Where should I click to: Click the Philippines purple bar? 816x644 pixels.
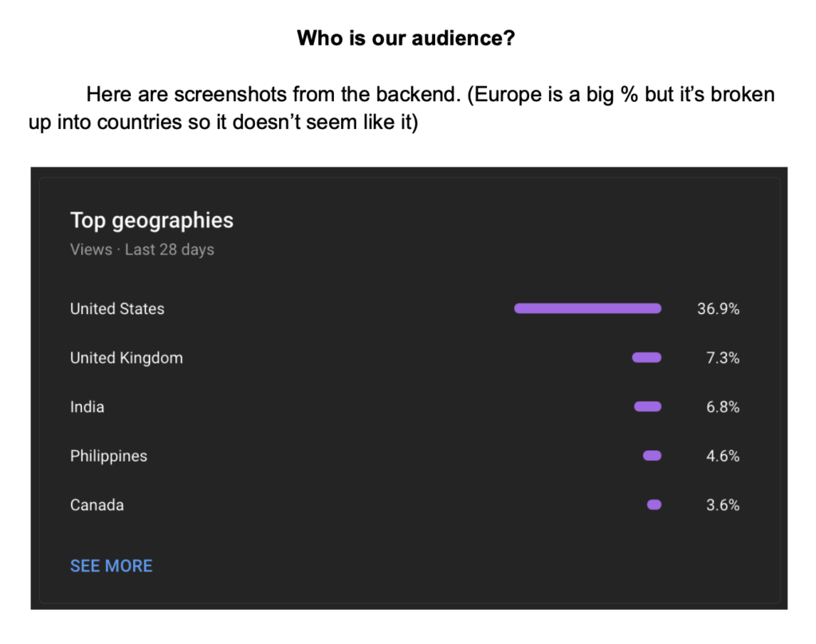[652, 456]
